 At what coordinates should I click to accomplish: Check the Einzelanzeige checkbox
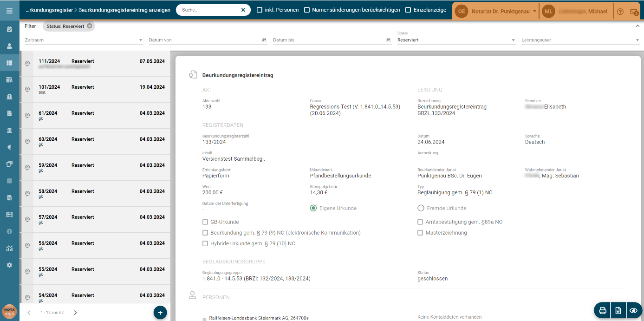point(408,10)
